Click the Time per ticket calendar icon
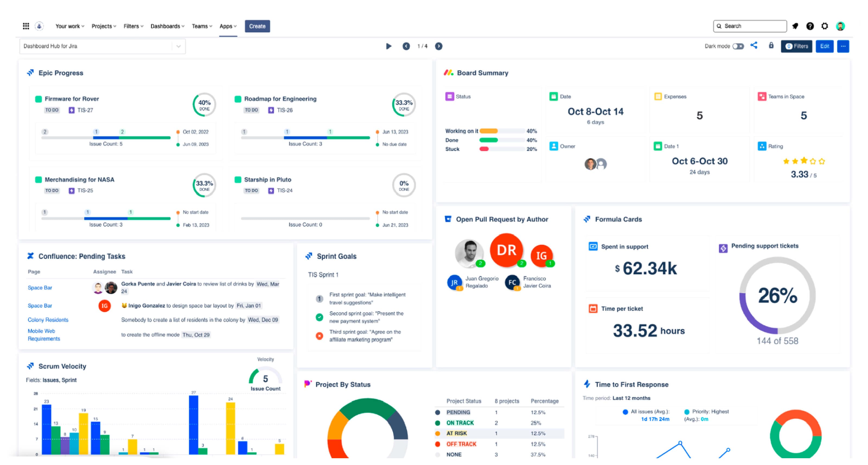 click(x=593, y=309)
